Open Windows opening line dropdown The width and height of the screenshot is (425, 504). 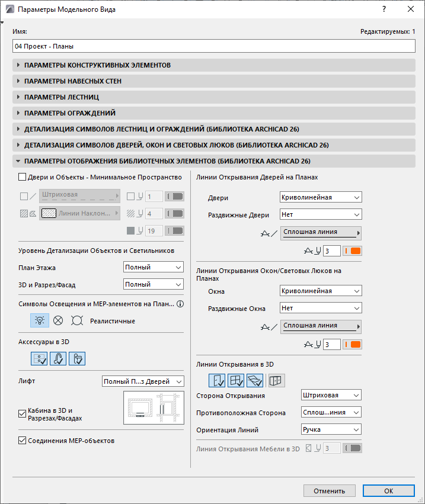[x=321, y=291]
